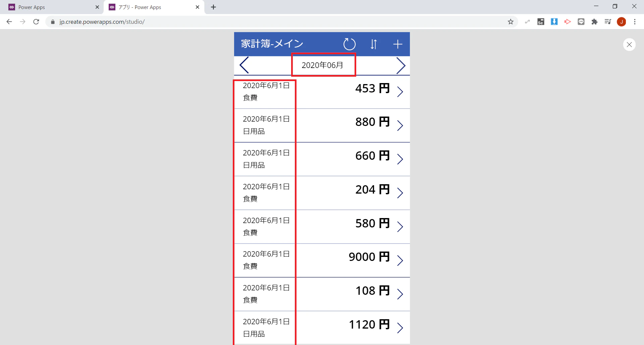
Task: Click 食費 category beside 204 円 row
Action: coord(250,199)
